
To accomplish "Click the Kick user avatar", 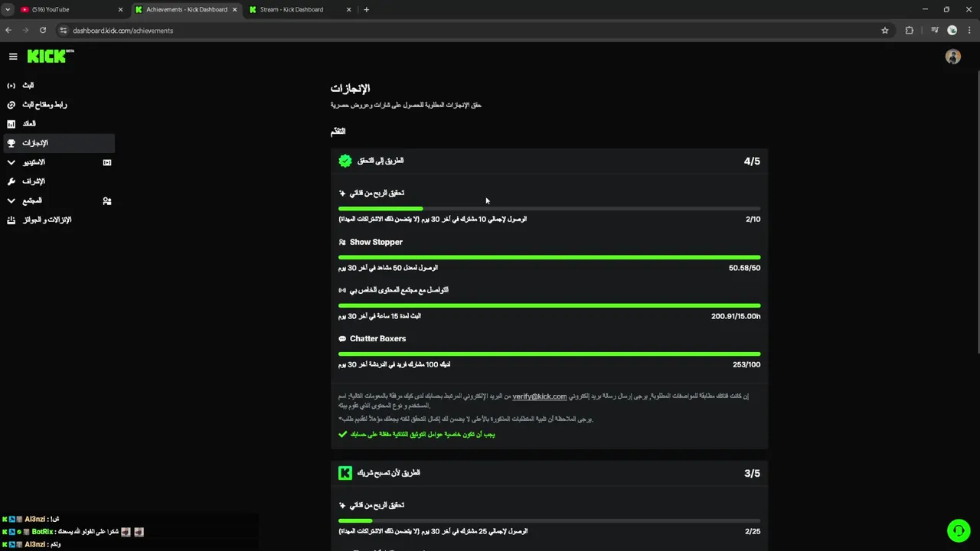I will coord(952,57).
